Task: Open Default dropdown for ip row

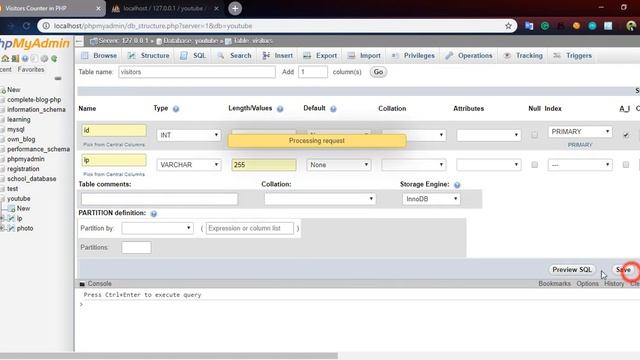Action: point(338,165)
